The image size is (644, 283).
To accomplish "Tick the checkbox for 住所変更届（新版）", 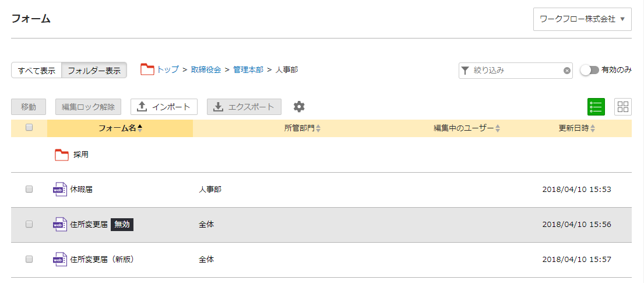I will [x=29, y=260].
